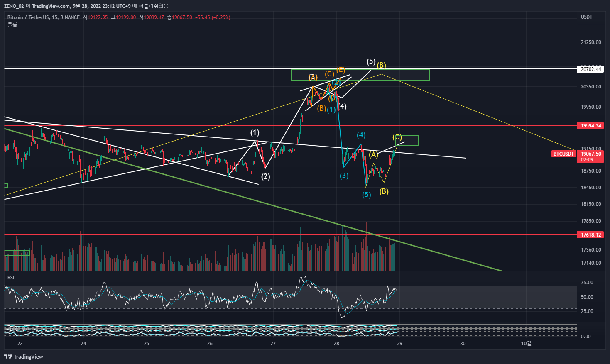
Task: Select the yellow (C) wave label
Action: coord(397,137)
